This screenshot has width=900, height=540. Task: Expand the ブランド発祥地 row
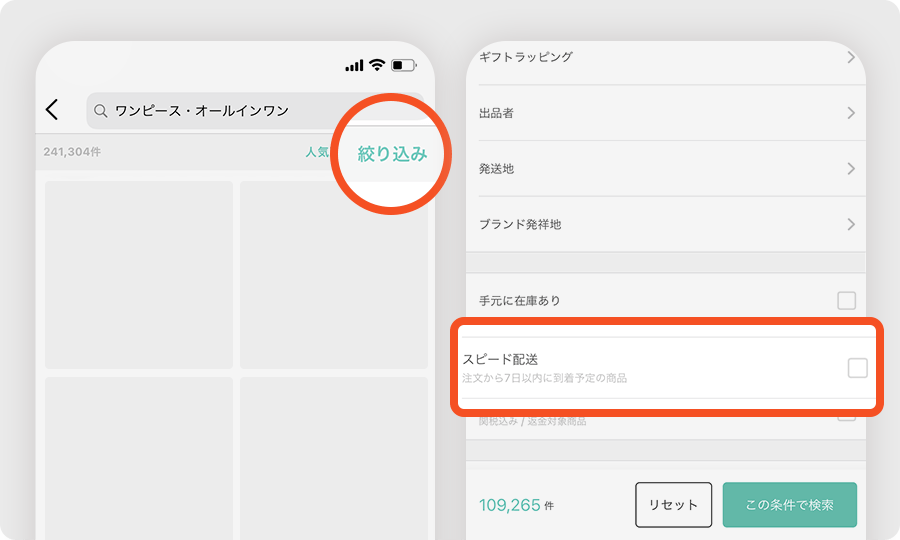666,224
